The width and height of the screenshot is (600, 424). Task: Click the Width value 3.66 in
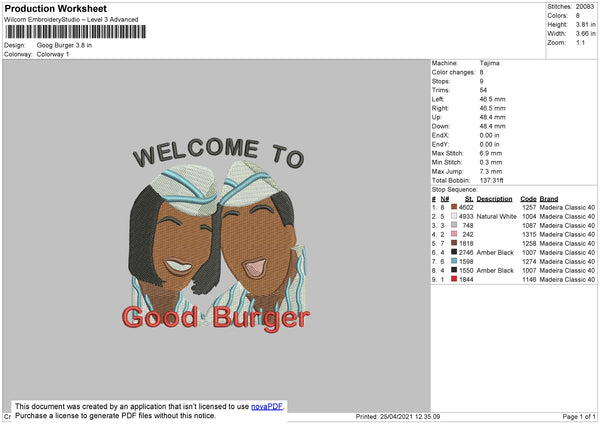click(585, 34)
